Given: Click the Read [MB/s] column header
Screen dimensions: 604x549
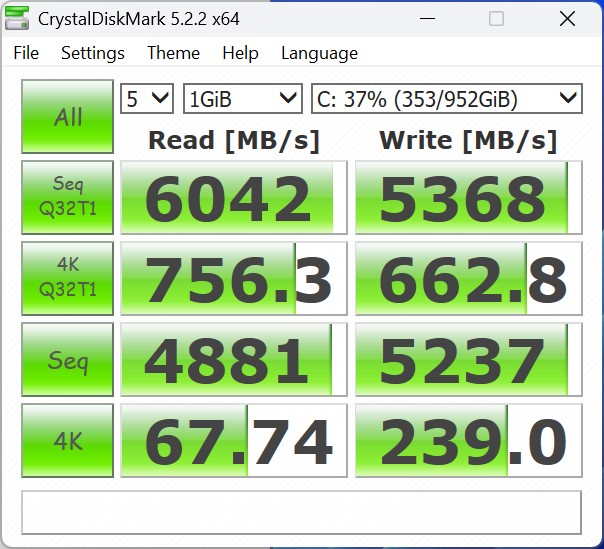Looking at the screenshot, I should pyautogui.click(x=234, y=140).
